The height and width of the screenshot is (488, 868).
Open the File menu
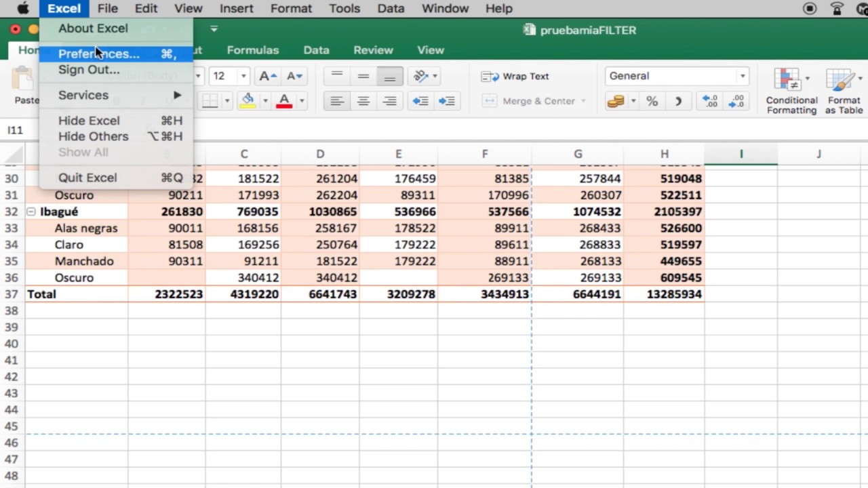(107, 8)
